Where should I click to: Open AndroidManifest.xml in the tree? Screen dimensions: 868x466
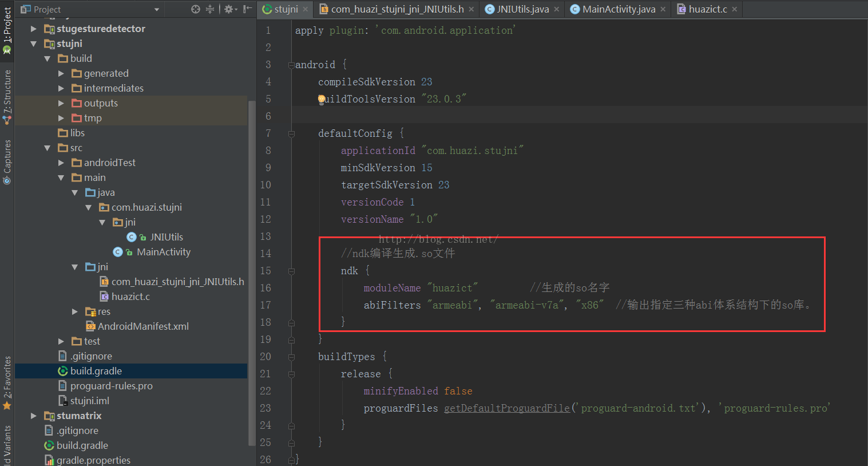coord(143,326)
